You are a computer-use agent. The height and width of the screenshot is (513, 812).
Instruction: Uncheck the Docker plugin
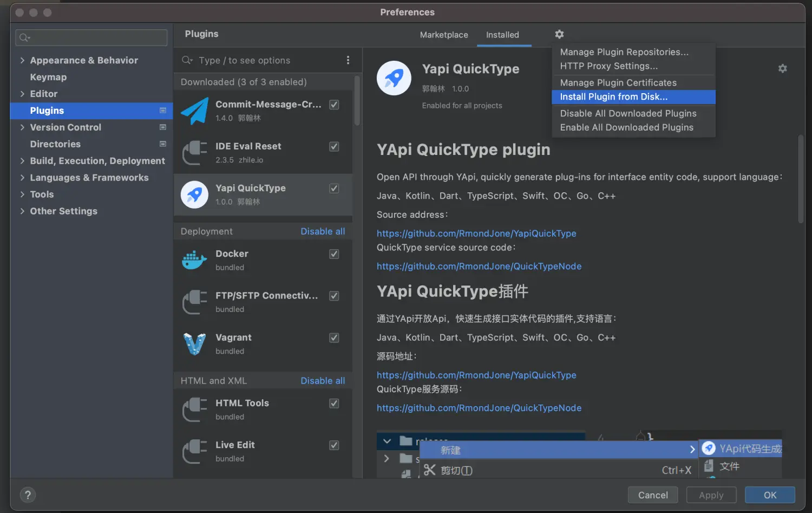click(334, 254)
